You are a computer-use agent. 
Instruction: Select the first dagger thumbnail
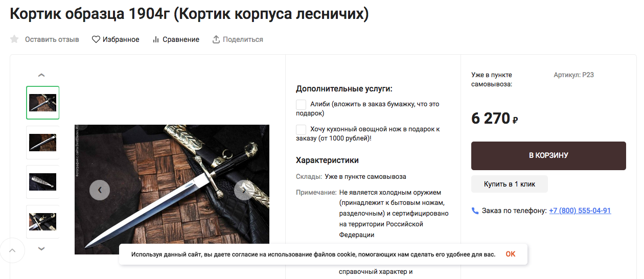coord(42,103)
